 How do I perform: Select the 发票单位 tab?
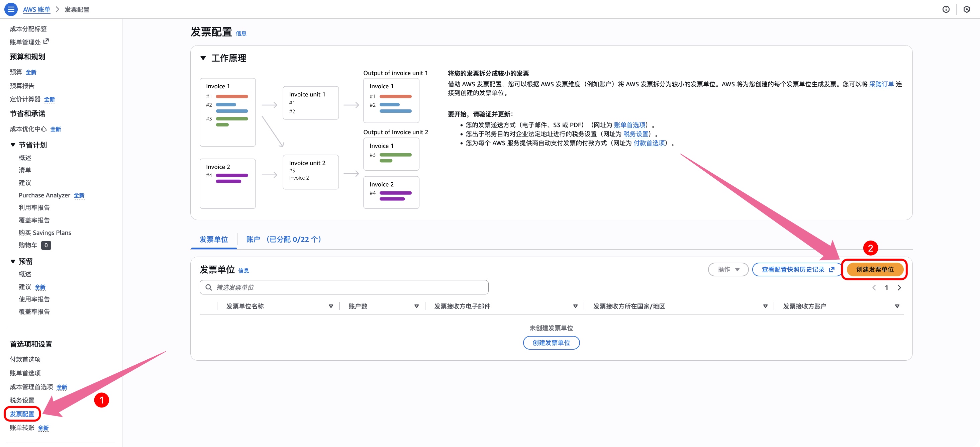tap(213, 239)
